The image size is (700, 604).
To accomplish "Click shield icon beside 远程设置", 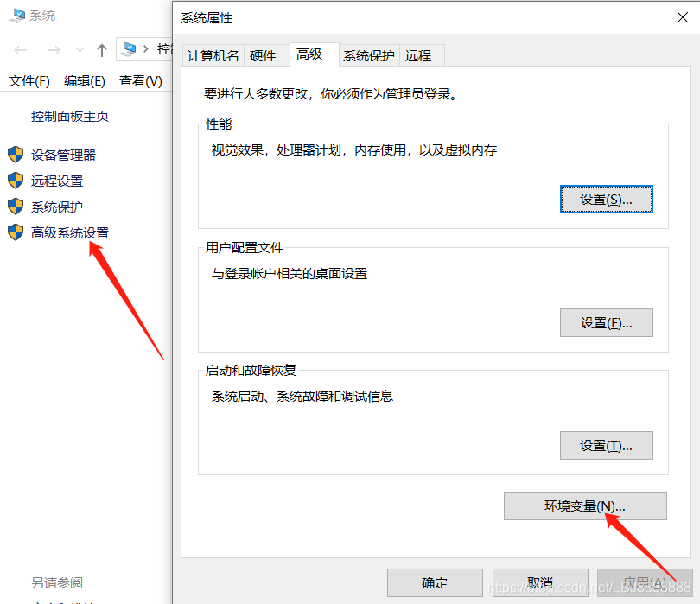I will pos(16,181).
